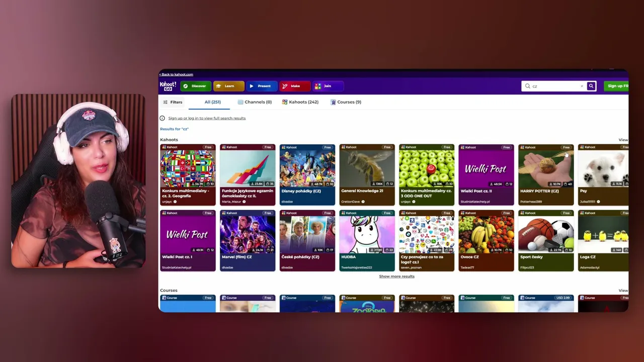Image resolution: width=644 pixels, height=362 pixels.
Task: Click the Join button
Action: 327,86
